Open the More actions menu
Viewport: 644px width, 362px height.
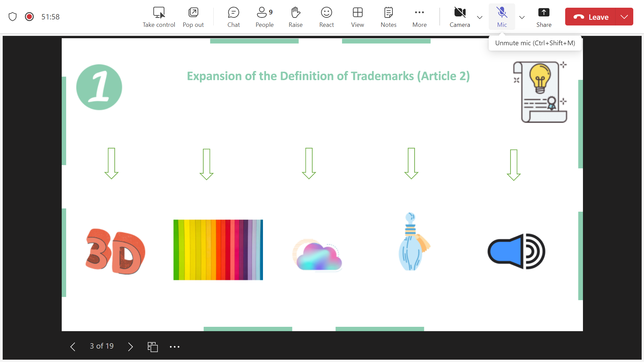[x=419, y=17]
